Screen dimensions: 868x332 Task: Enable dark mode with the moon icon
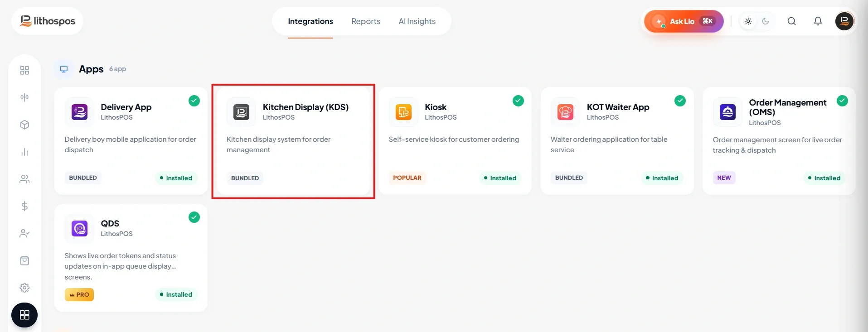tap(766, 21)
